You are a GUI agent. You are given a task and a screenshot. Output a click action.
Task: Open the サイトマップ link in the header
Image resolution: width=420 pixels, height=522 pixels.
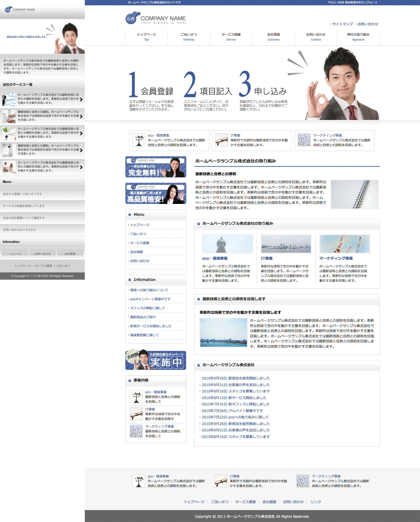[x=342, y=24]
